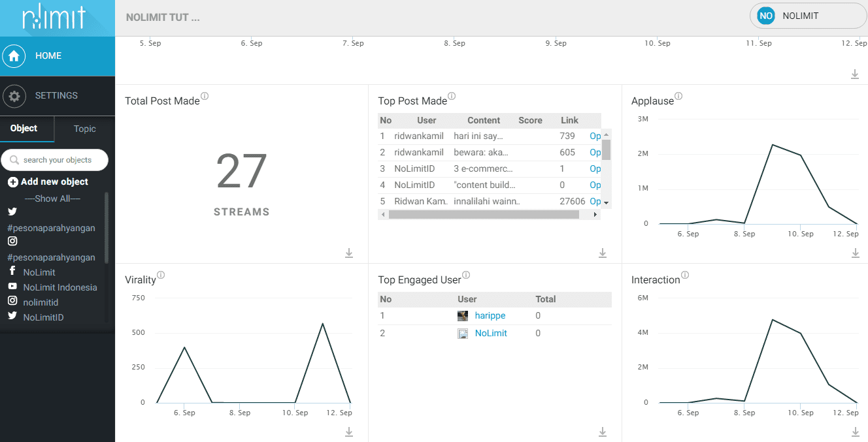868x442 pixels.
Task: Click the sidebar object list scrollbar
Action: coord(107,228)
